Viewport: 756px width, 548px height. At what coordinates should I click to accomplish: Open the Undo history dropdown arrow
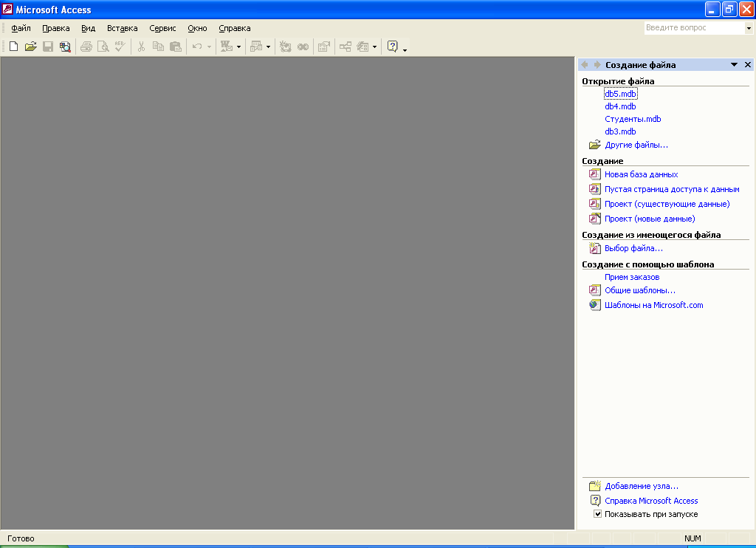[x=209, y=47]
